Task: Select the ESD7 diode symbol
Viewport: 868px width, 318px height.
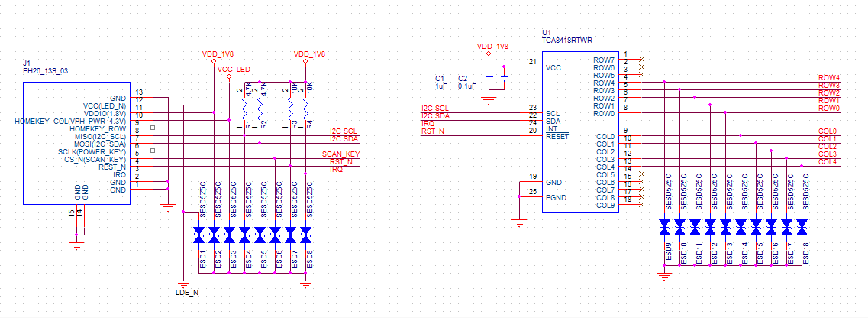Action: [x=290, y=235]
